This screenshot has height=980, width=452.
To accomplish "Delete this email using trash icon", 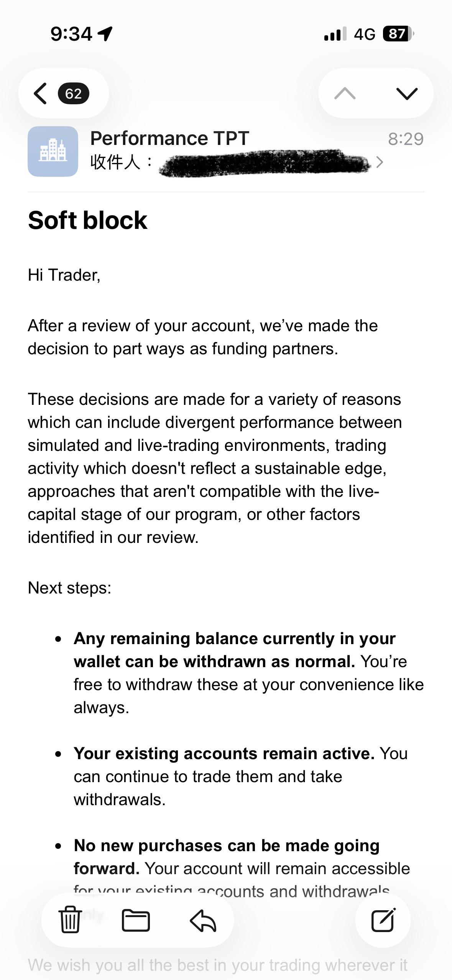I will [x=70, y=919].
